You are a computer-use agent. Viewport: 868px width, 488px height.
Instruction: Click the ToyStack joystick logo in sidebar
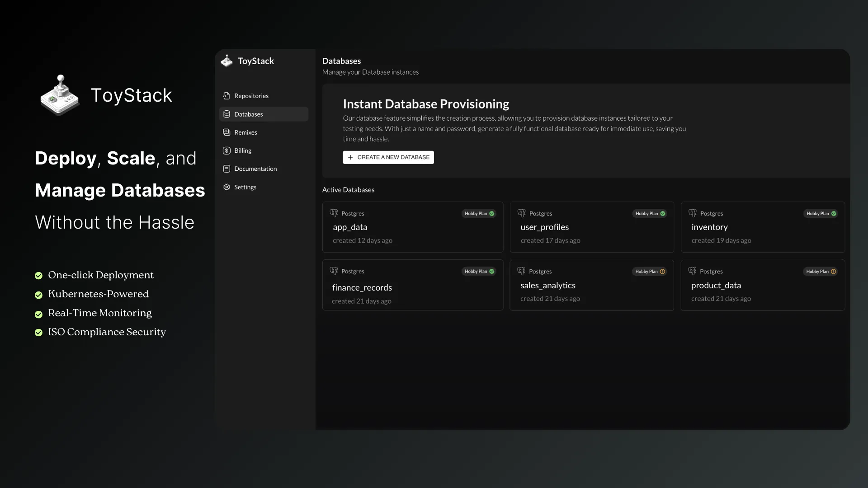pos(226,61)
